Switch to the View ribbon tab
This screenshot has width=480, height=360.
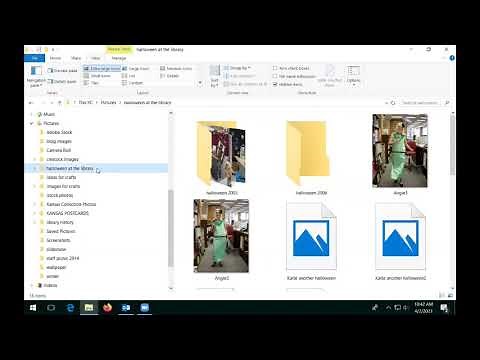coord(96,58)
